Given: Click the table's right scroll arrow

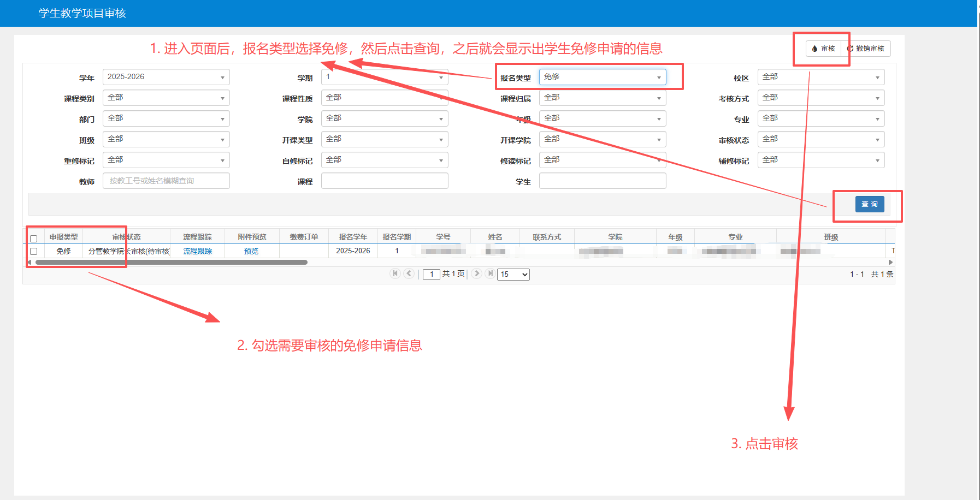Looking at the screenshot, I should tap(890, 263).
